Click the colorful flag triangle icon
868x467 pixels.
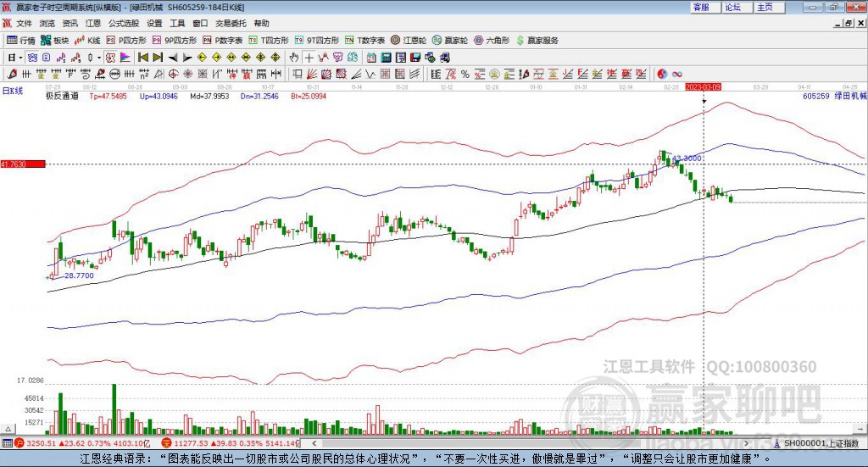click(125, 58)
